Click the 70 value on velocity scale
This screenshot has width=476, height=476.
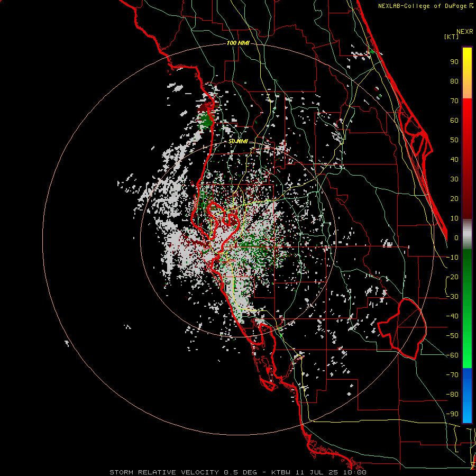tap(454, 101)
